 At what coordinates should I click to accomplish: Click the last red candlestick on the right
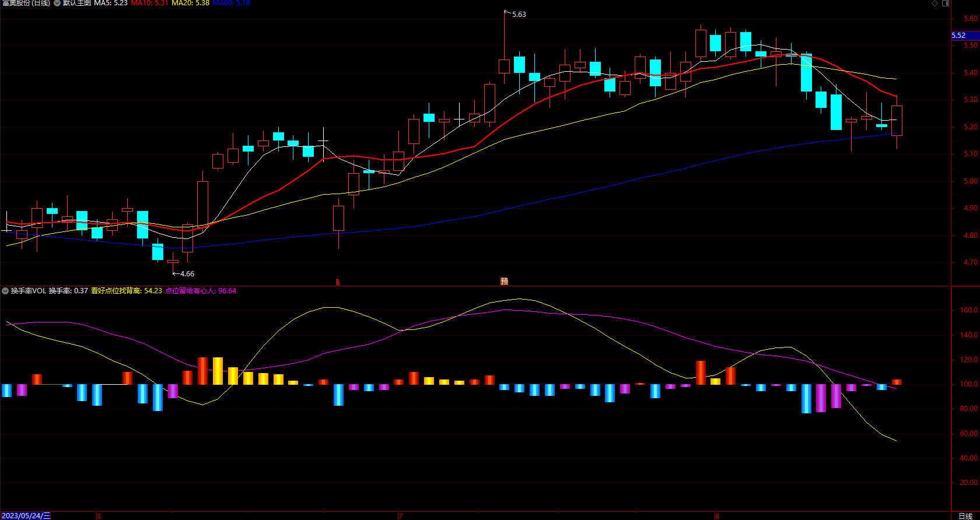tap(897, 121)
